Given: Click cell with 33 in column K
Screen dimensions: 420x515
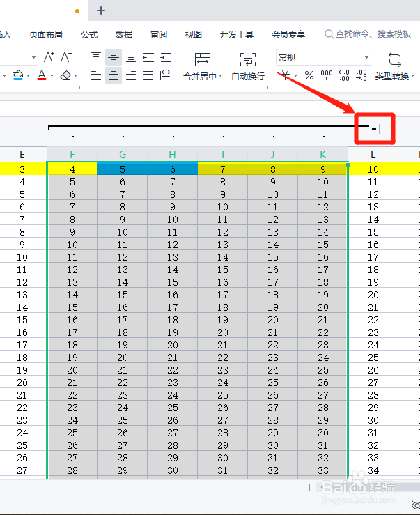Looking at the screenshot, I should 322,470.
